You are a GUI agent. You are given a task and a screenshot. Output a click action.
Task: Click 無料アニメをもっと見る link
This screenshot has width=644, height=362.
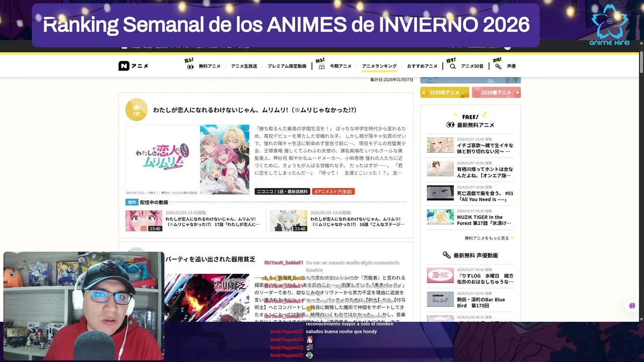click(487, 238)
